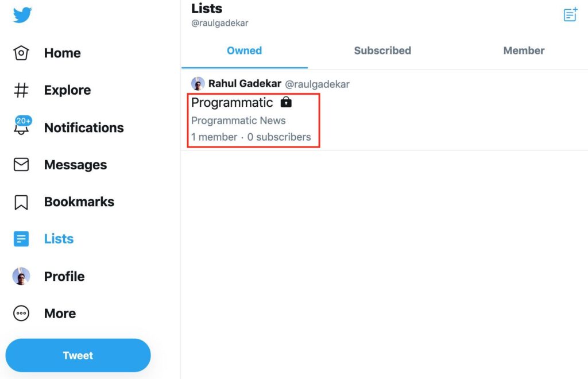The image size is (588, 379).
Task: Switch to the Member tab
Action: click(x=523, y=51)
